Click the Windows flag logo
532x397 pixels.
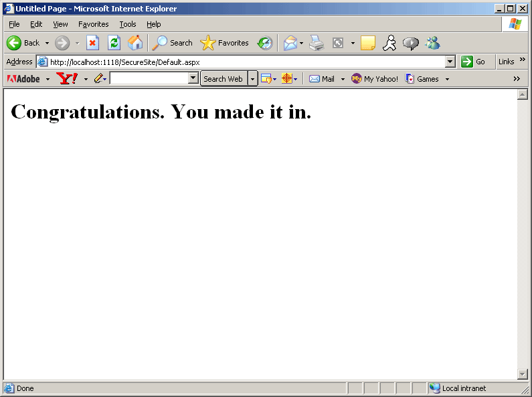[515, 23]
